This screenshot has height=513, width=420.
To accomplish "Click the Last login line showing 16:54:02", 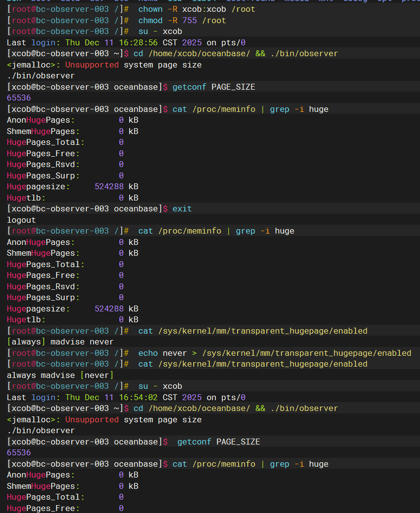I will coord(126,397).
